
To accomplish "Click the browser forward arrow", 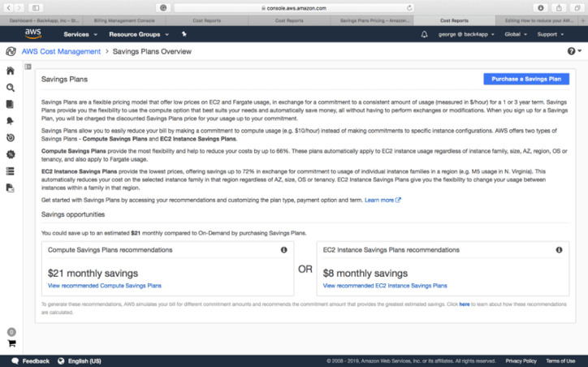I will (19, 7).
